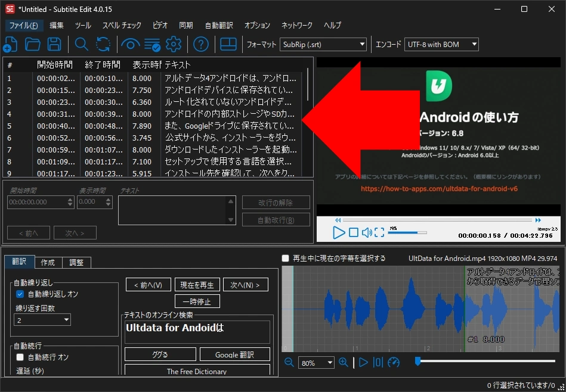This screenshot has height=392, width=566.
Task: Open the 繰り返す回数 dropdown
Action: [x=42, y=320]
